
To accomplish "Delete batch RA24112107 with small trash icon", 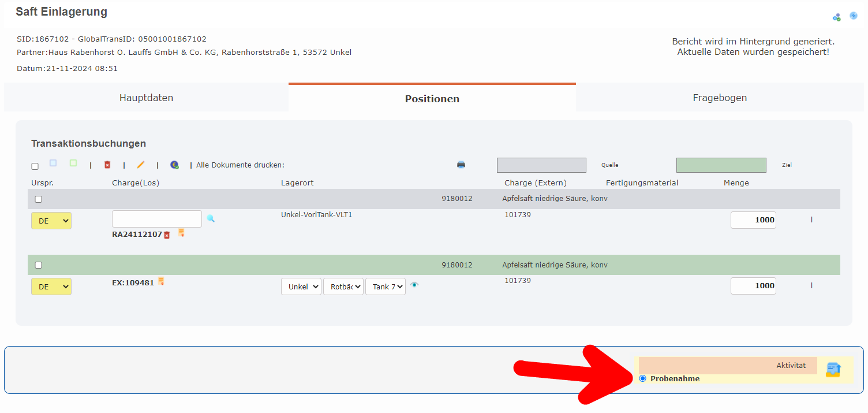I will tap(167, 235).
